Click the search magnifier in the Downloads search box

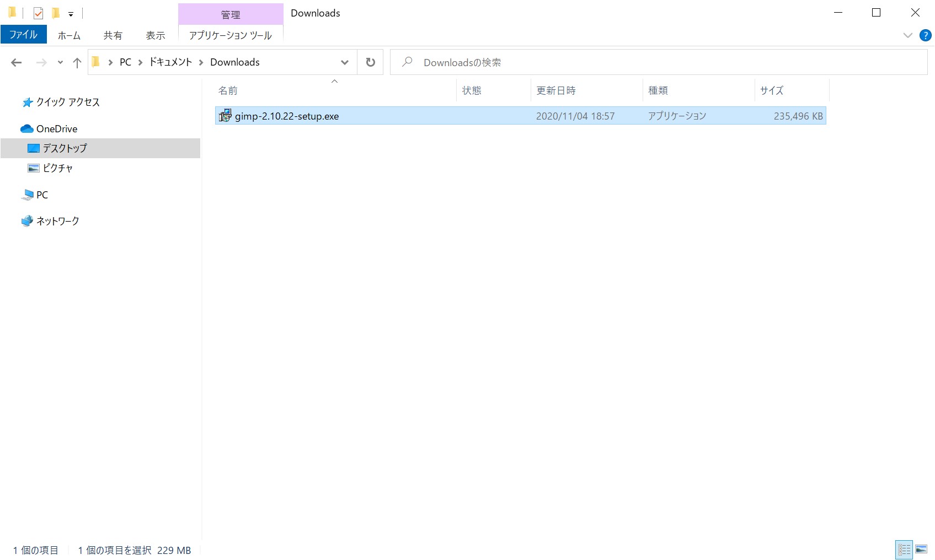click(x=407, y=62)
